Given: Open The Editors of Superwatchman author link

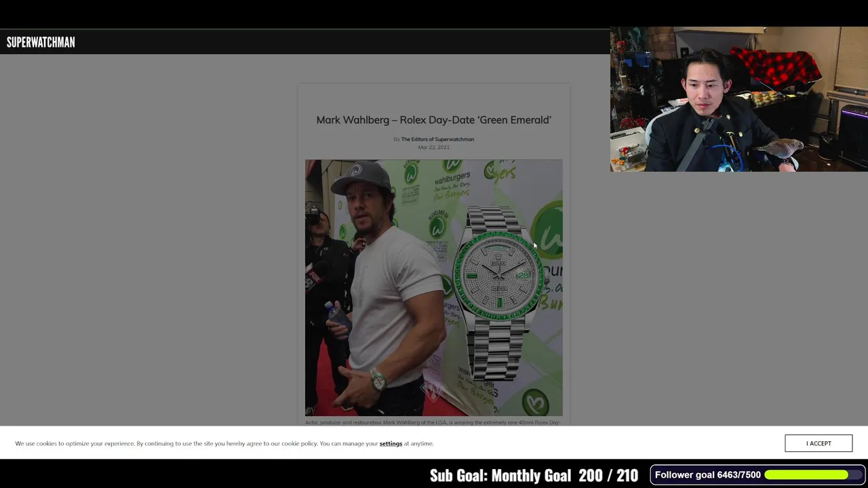Looking at the screenshot, I should (x=437, y=139).
